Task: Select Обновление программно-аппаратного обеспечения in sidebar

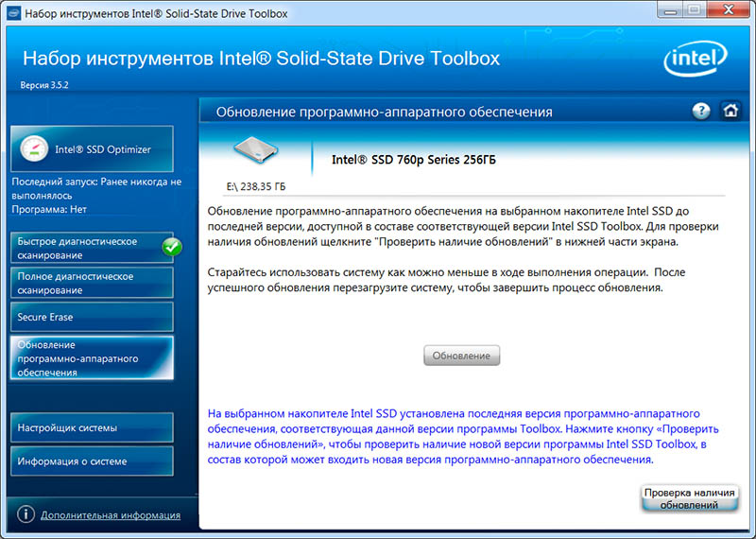Action: coord(92,358)
